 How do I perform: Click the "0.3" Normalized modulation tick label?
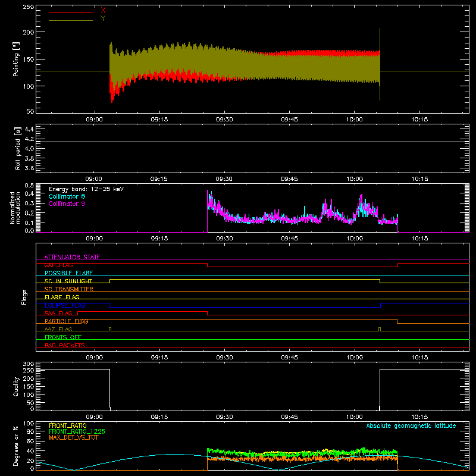(x=29, y=203)
